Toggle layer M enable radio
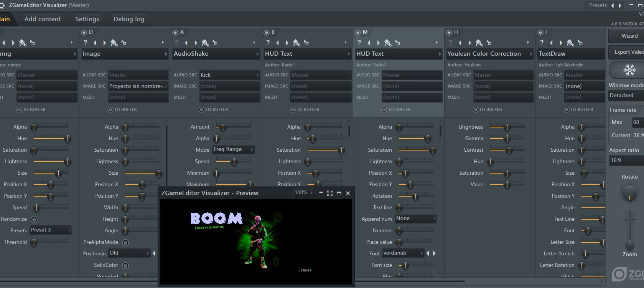The width and height of the screenshot is (644, 288). (358, 32)
